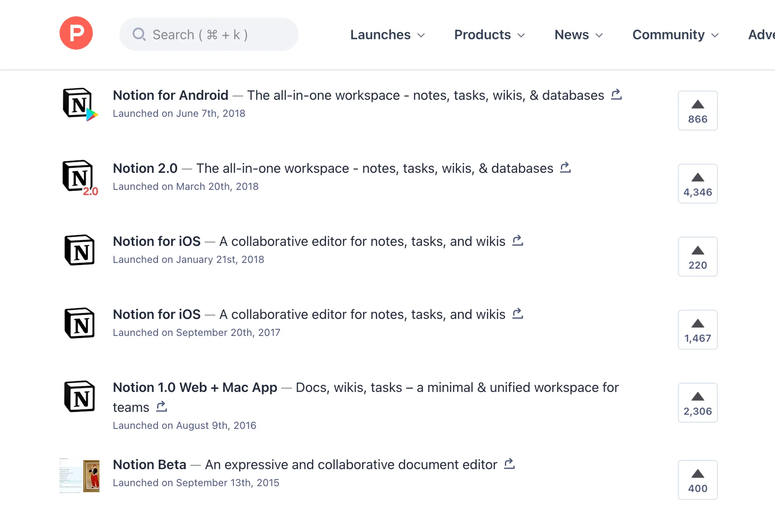The height and width of the screenshot is (532, 775).
Task: Open the Notion 1.0 Web + Mac App title
Action: point(195,387)
